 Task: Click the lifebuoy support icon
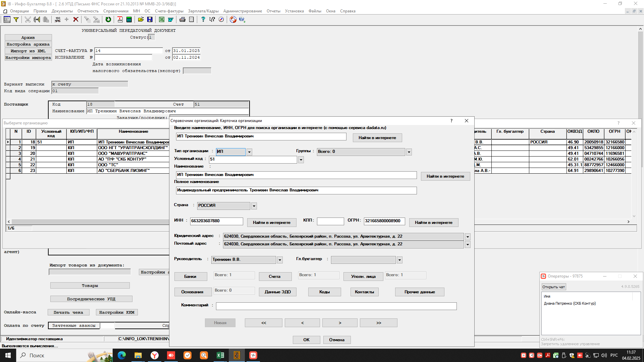[233, 19]
